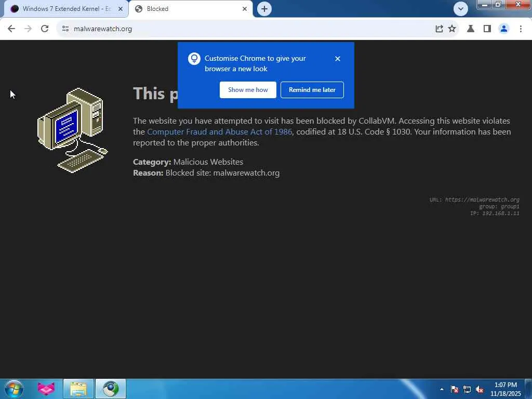
Task: Open the Chrome three-dot menu
Action: coord(521,29)
